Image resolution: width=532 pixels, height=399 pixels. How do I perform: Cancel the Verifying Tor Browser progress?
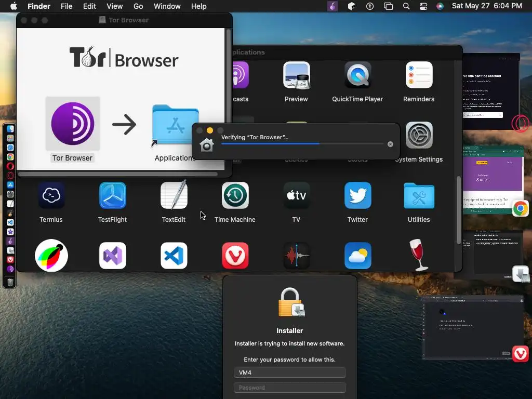pyautogui.click(x=391, y=144)
